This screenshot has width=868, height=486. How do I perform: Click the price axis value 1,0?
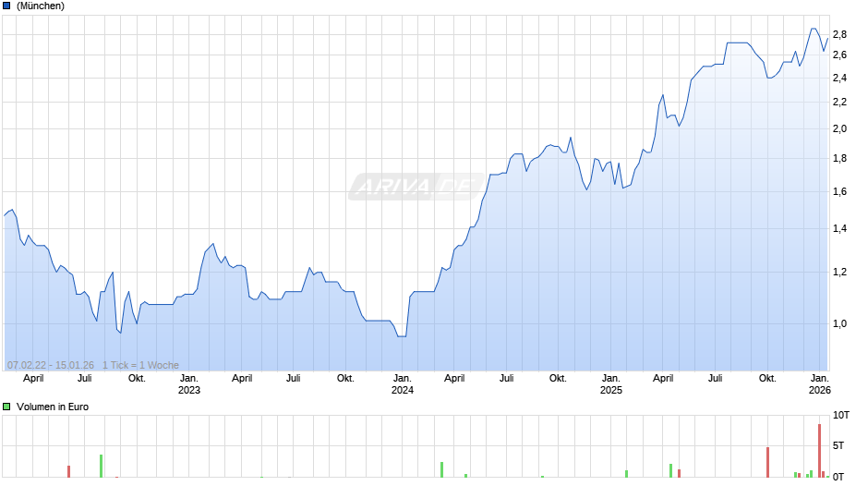tap(839, 323)
